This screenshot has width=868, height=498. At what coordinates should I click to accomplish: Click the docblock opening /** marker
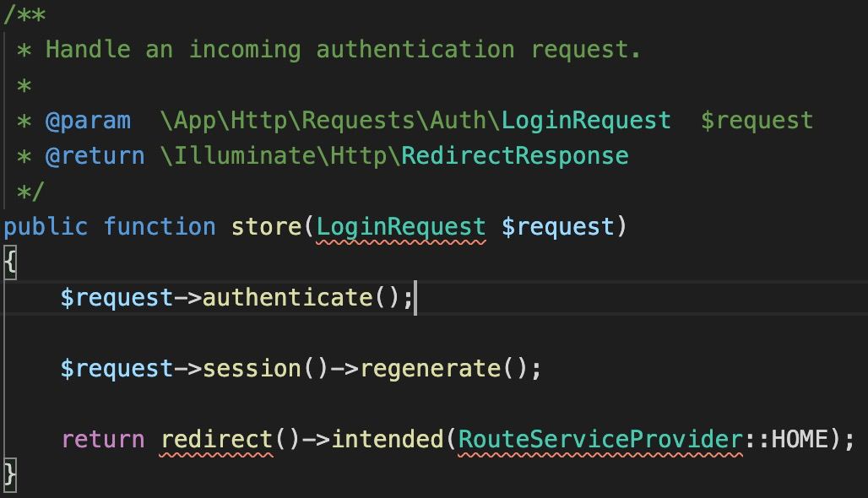pyautogui.click(x=24, y=15)
